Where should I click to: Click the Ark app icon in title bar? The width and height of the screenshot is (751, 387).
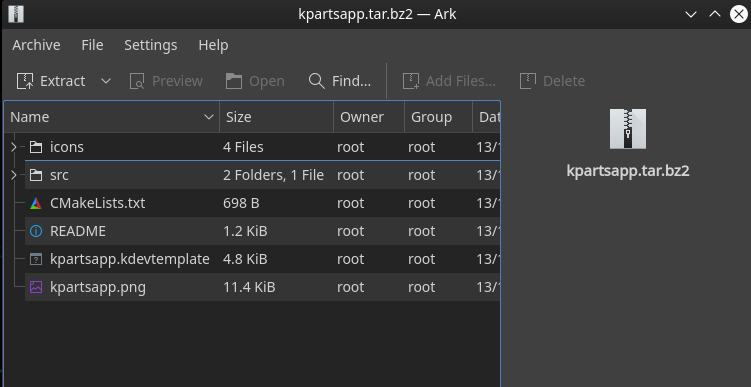tap(16, 14)
